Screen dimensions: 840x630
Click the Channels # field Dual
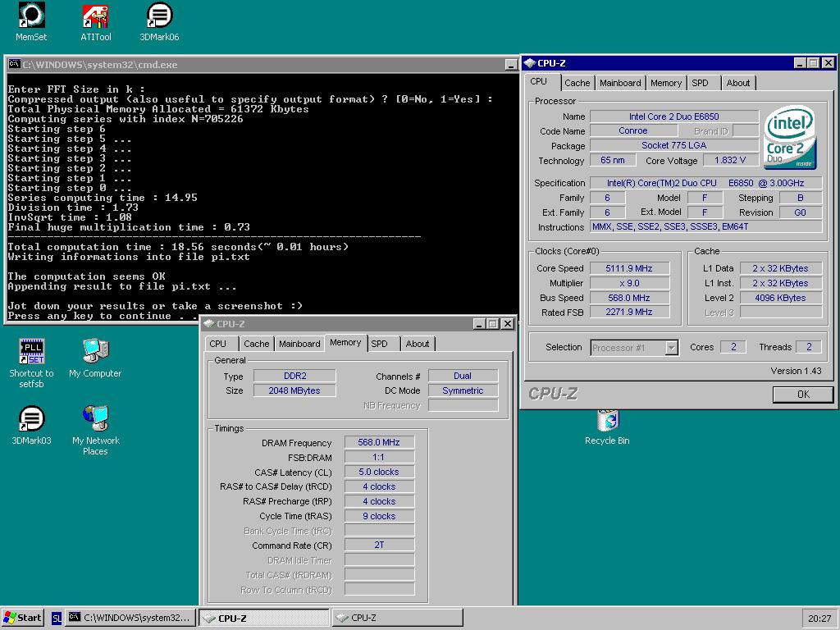(x=463, y=376)
